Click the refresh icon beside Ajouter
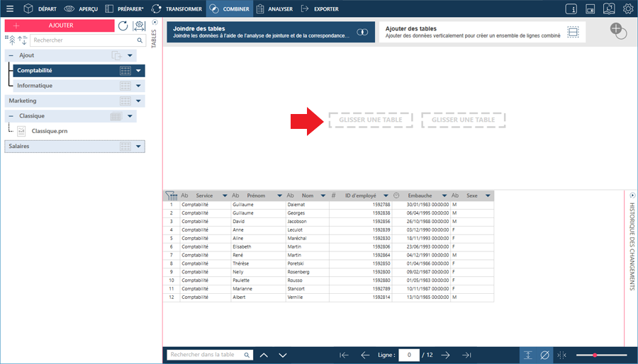 click(123, 25)
